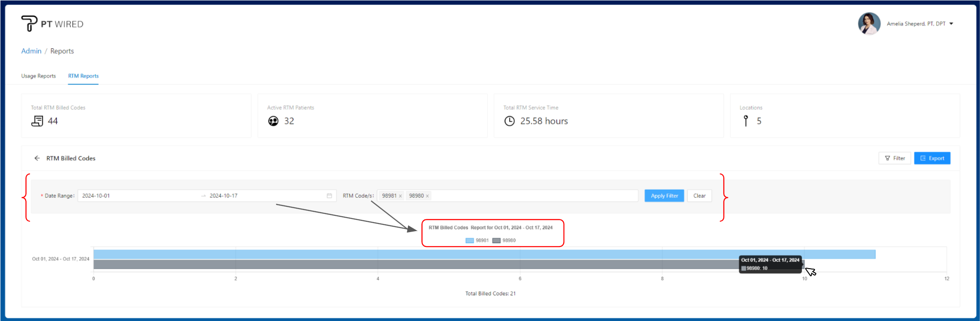The height and width of the screenshot is (321, 980).
Task: Click the Locations pin icon
Action: coord(746,121)
